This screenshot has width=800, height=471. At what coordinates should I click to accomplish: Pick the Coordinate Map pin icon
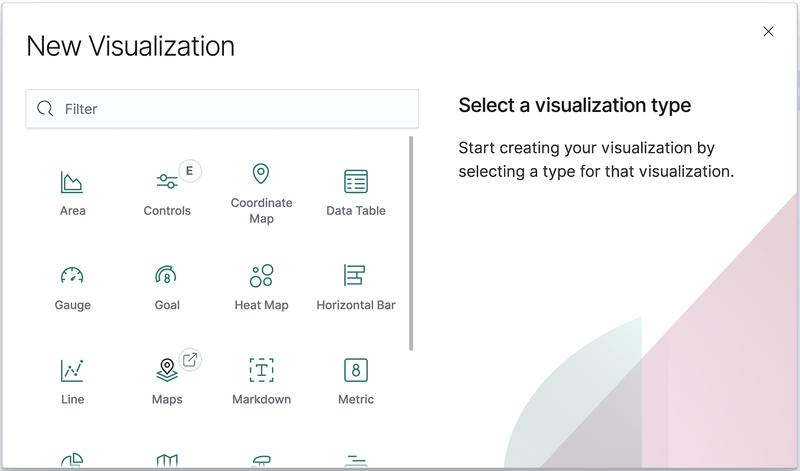[x=261, y=174]
